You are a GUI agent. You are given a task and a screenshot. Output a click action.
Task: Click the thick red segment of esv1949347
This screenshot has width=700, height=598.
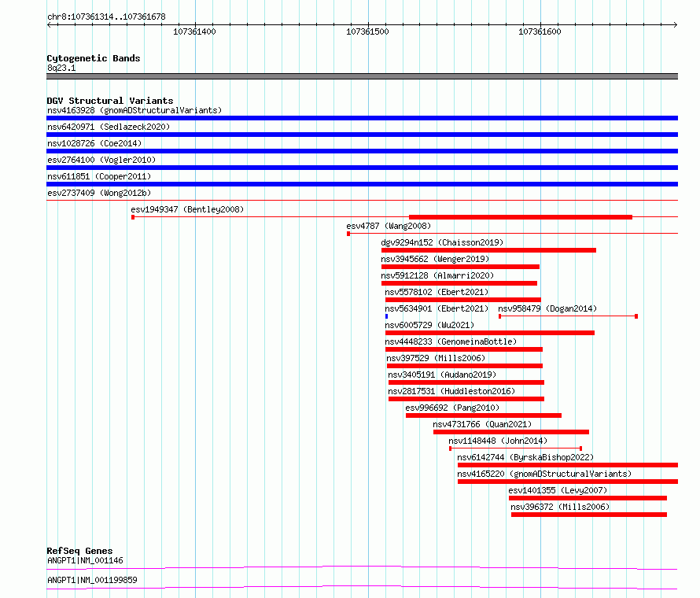(x=521, y=217)
